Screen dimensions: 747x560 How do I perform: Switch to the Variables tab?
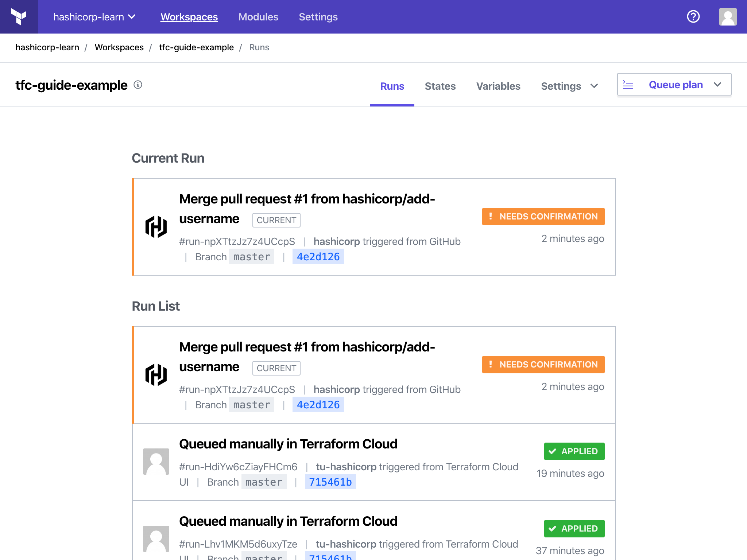(x=498, y=86)
